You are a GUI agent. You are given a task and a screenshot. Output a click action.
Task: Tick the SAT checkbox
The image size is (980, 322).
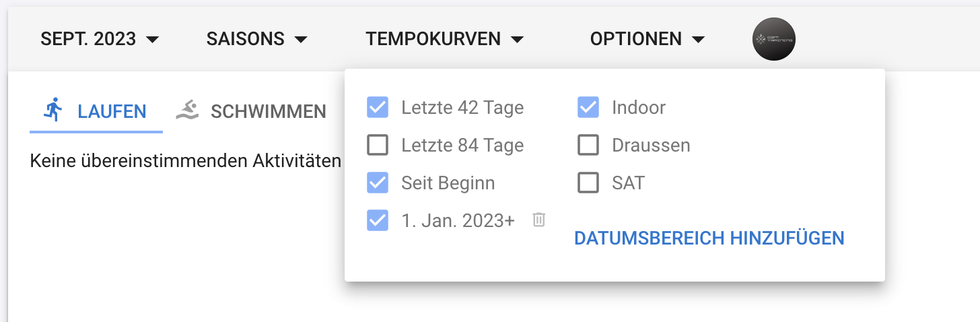pos(588,183)
